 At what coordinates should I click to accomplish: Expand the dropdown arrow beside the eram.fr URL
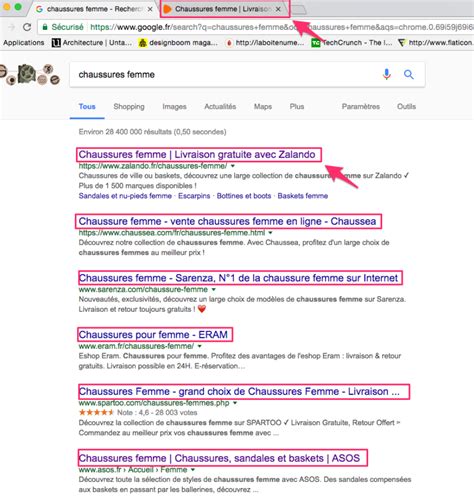[199, 346]
